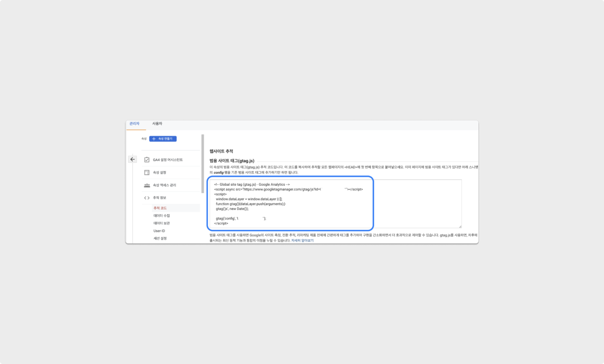
Task: Open 데이터 보관 settings
Action: click(162, 223)
